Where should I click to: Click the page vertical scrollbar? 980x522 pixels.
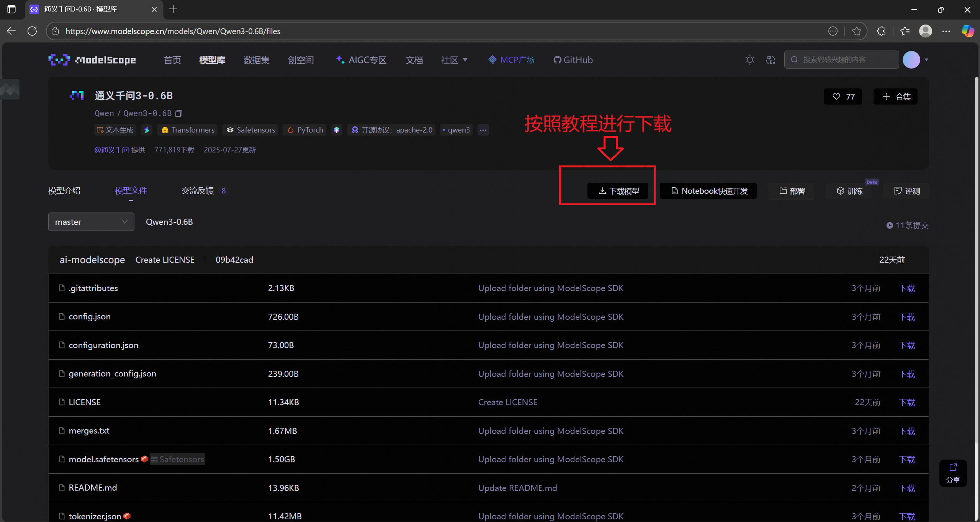coord(976,260)
